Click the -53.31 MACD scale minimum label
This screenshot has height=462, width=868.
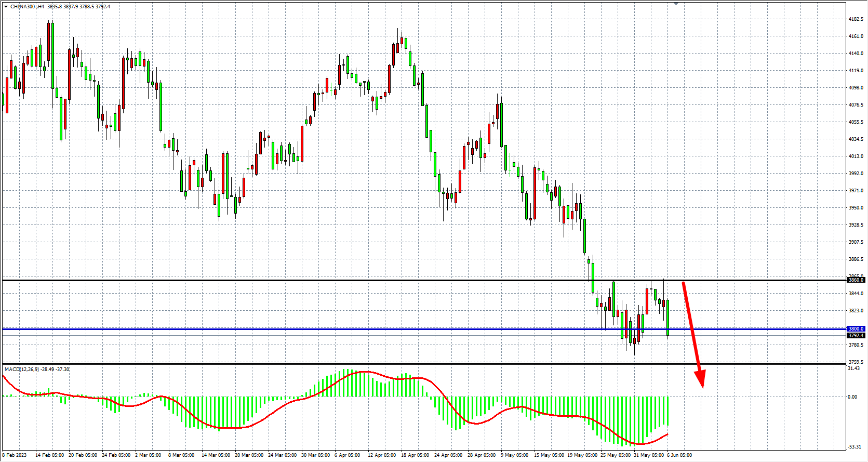tap(854, 447)
